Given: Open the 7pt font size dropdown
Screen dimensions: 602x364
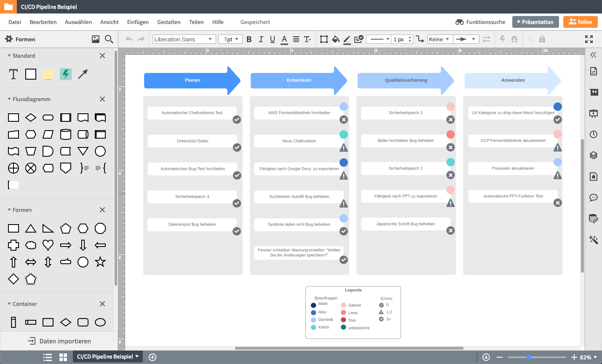Looking at the screenshot, I should point(230,39).
